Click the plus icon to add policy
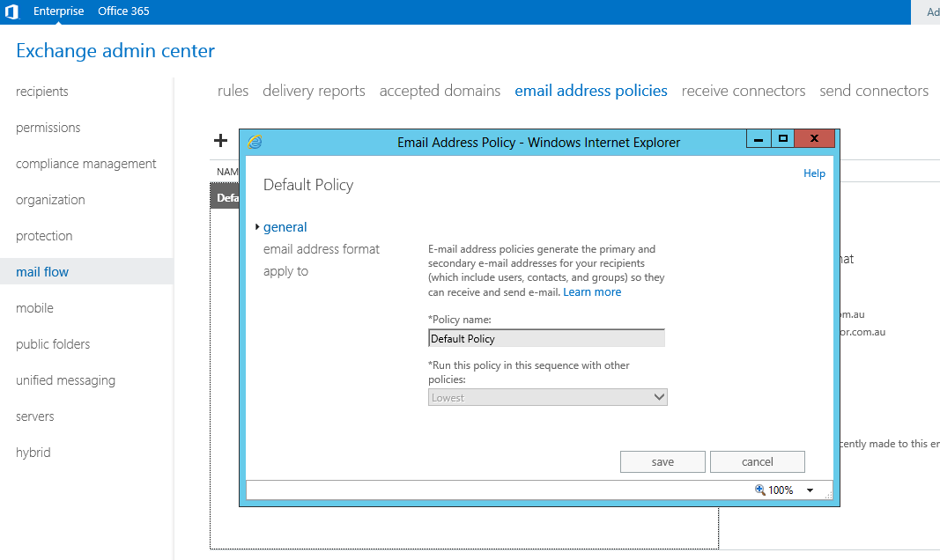Viewport: 940px width, 560px height. (220, 140)
